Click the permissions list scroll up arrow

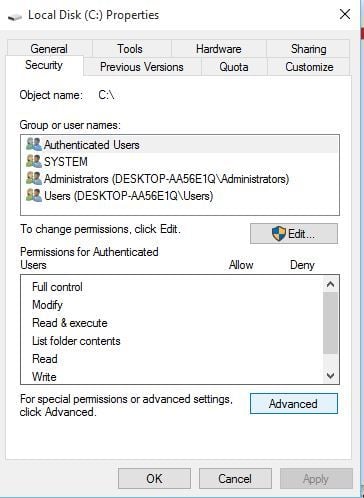330,284
